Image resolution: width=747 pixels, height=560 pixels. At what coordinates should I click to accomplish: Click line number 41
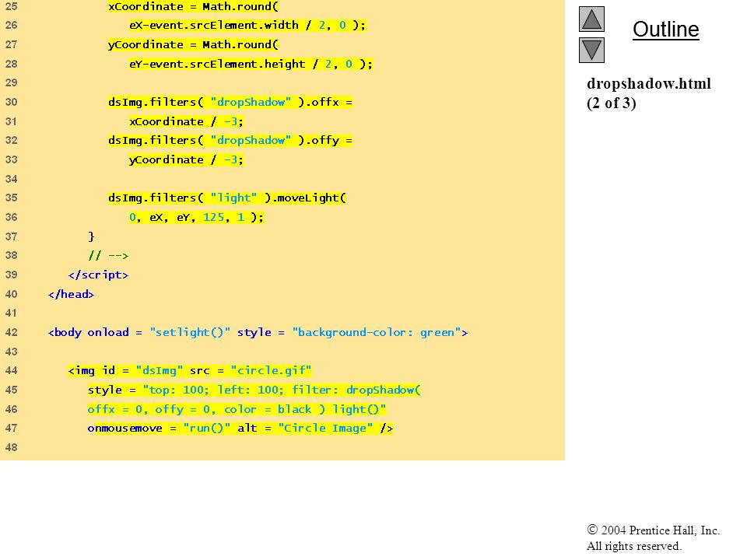(11, 313)
